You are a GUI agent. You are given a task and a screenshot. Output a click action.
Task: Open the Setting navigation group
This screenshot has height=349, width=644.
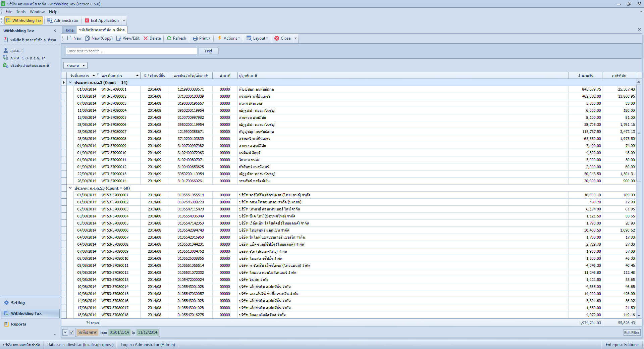[x=30, y=303]
